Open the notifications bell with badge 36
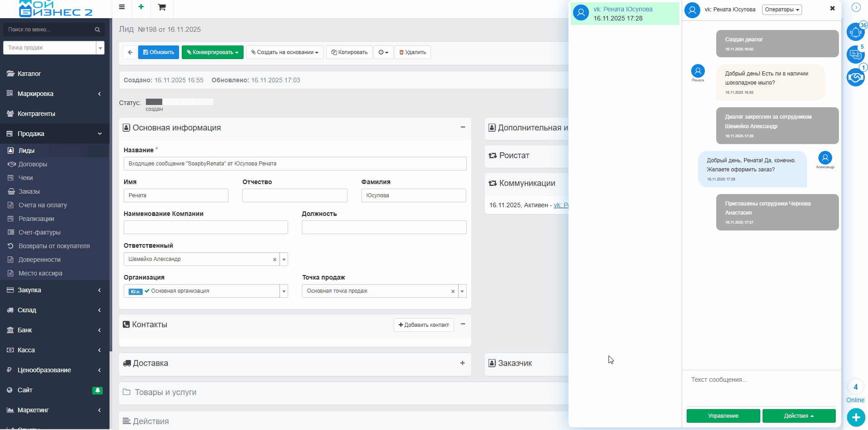The image size is (868, 430). coord(855,32)
